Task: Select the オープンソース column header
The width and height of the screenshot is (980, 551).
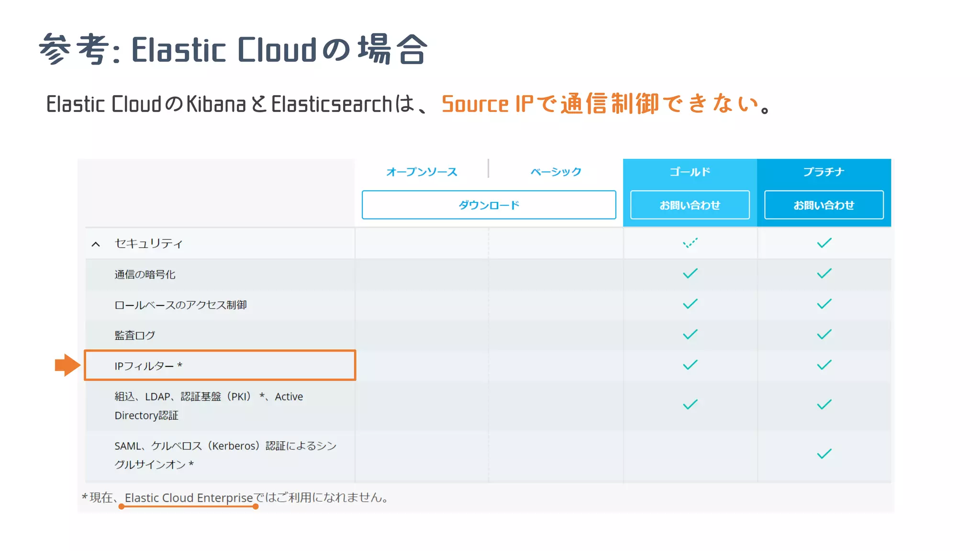Action: (x=422, y=172)
